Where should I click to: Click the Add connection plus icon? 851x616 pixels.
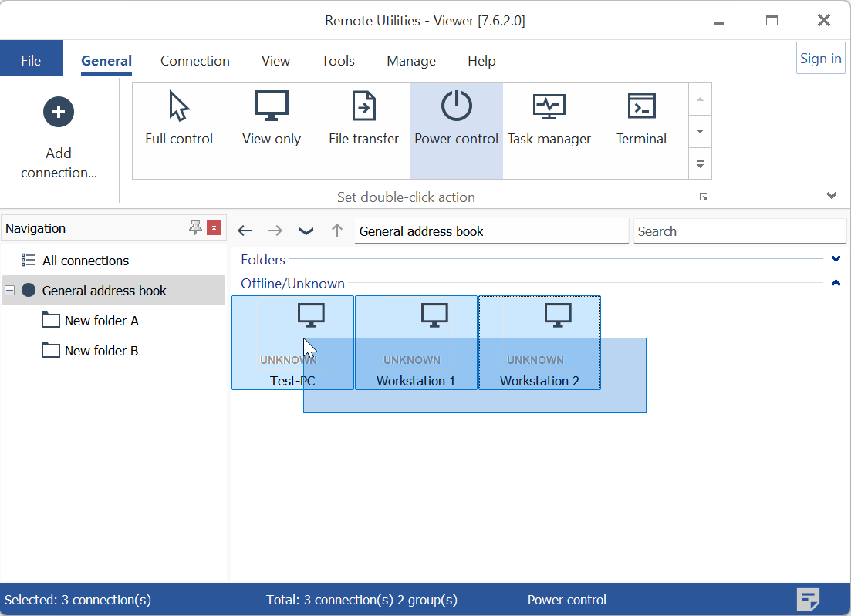(x=59, y=113)
